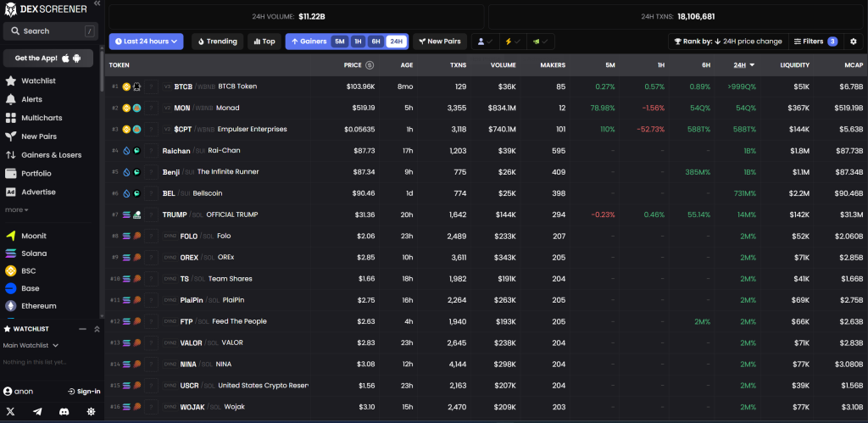Open the Telegram link icon
Image resolution: width=868 pixels, height=423 pixels.
pos(37,411)
